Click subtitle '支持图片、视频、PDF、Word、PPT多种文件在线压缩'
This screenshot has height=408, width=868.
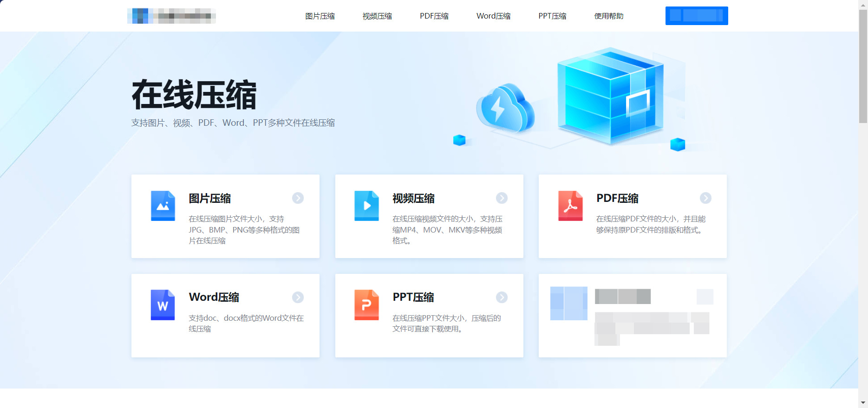click(x=233, y=123)
